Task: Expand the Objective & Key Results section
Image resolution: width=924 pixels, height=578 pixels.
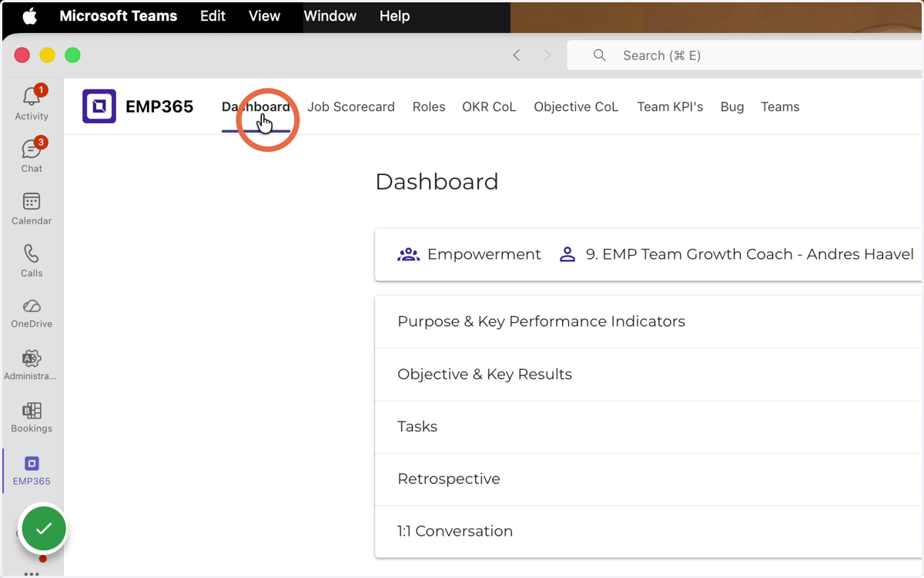Action: coord(648,375)
